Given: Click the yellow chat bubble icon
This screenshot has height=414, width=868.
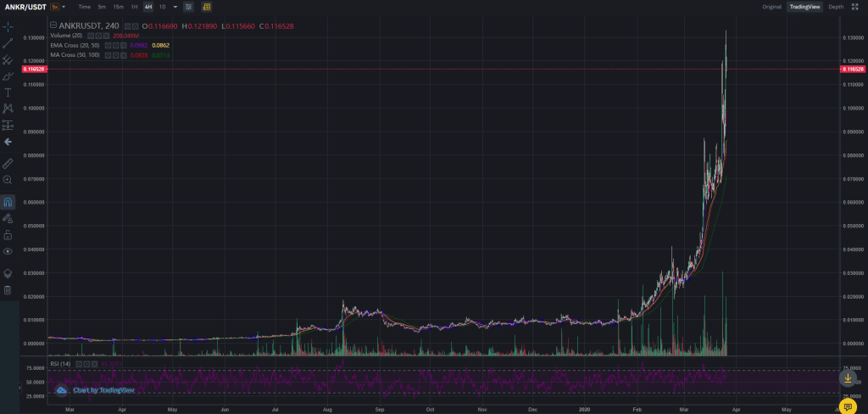Looking at the screenshot, I should 848,406.
